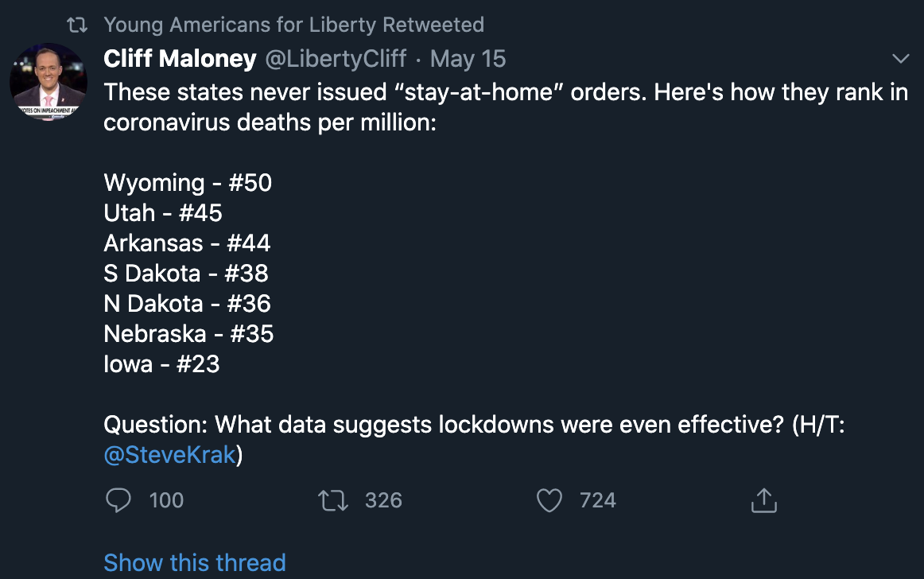
Task: Open the @SteveKrak mention link
Action: point(169,455)
